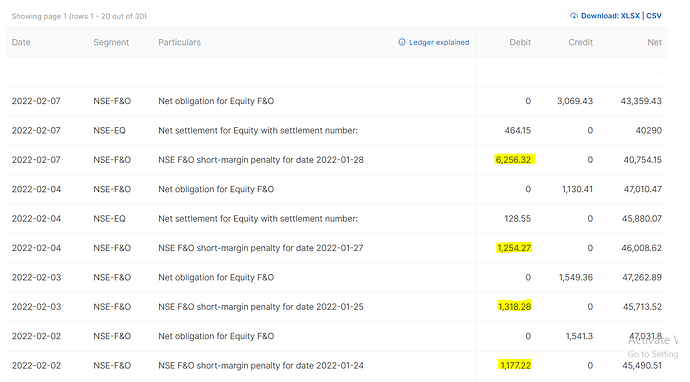Viewport: 690px width, 382px height.
Task: Select Net settlement particulars with debit 128.55
Action: point(258,219)
